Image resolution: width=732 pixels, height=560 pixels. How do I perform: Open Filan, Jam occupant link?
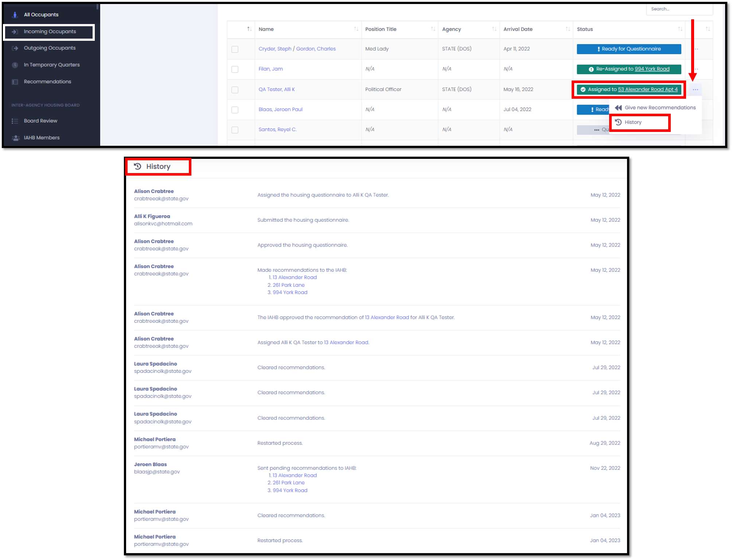270,69
